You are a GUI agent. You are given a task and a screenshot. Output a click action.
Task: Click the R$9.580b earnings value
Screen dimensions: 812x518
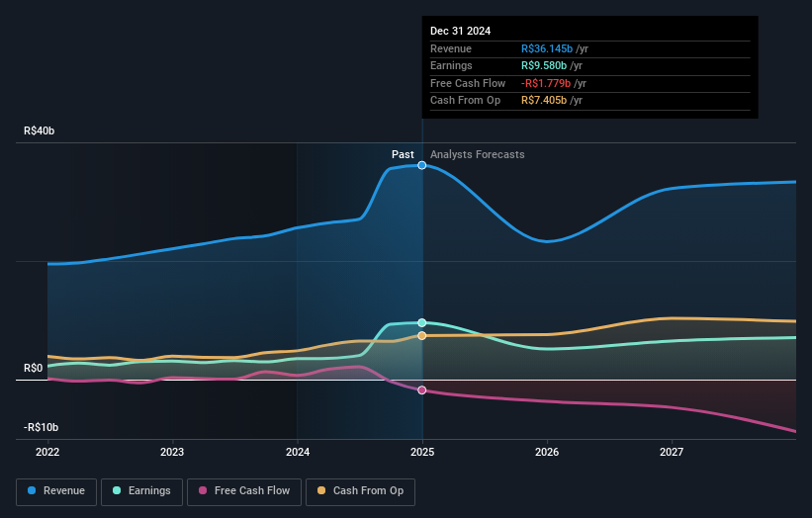click(x=544, y=65)
